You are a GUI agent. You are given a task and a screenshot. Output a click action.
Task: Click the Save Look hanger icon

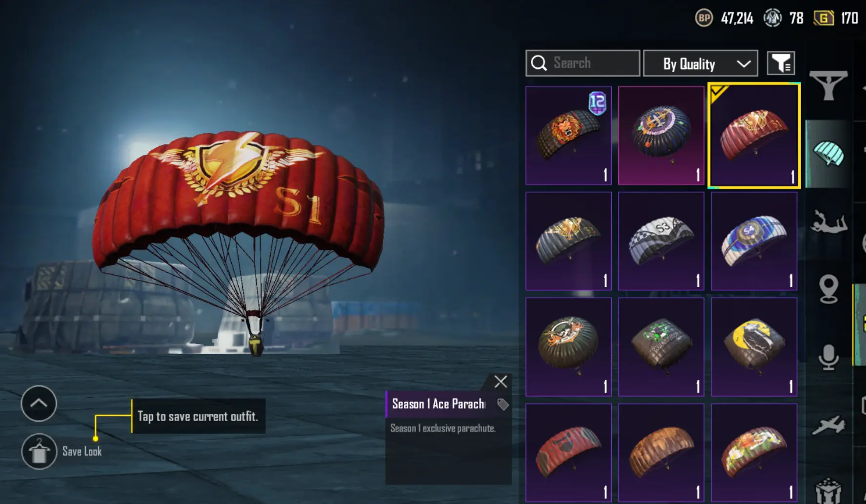coord(39,451)
